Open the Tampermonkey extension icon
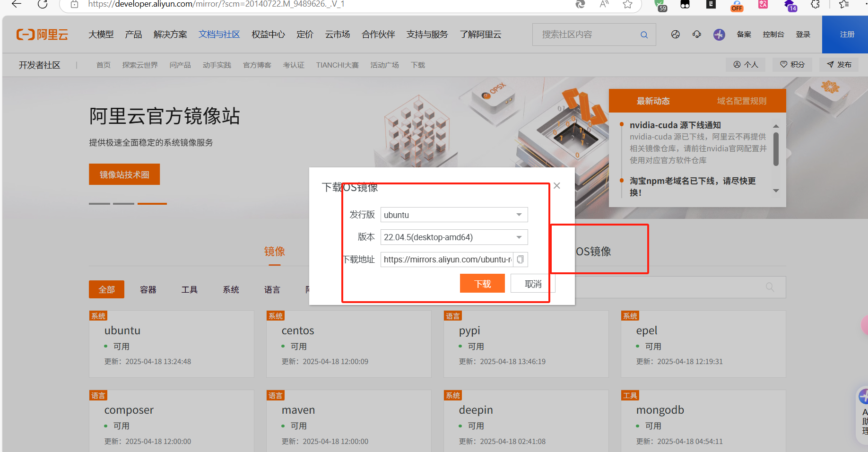Screen dimensions: 868x452 tap(685, 4)
